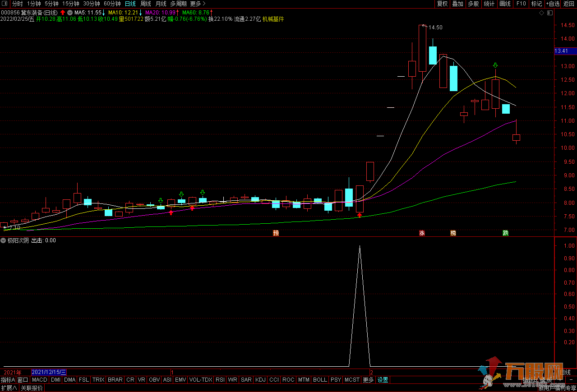Click the 叠加 overlay button
Screen dimensions: 577x392
click(457, 4)
